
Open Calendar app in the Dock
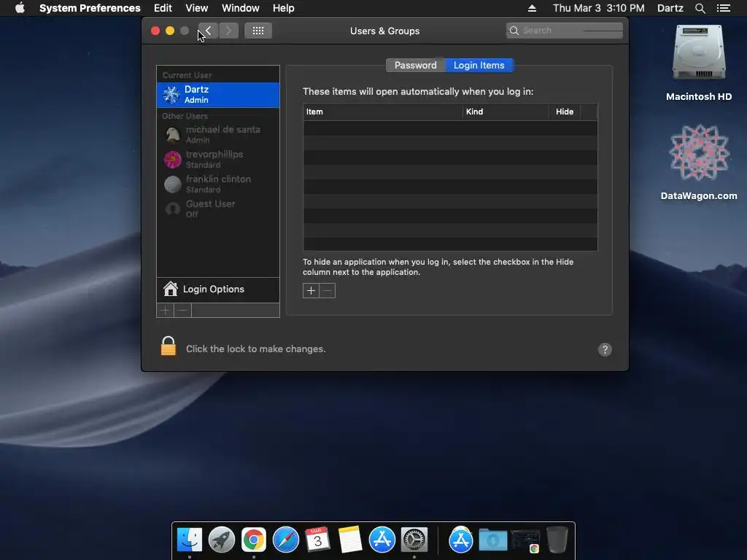tap(317, 540)
